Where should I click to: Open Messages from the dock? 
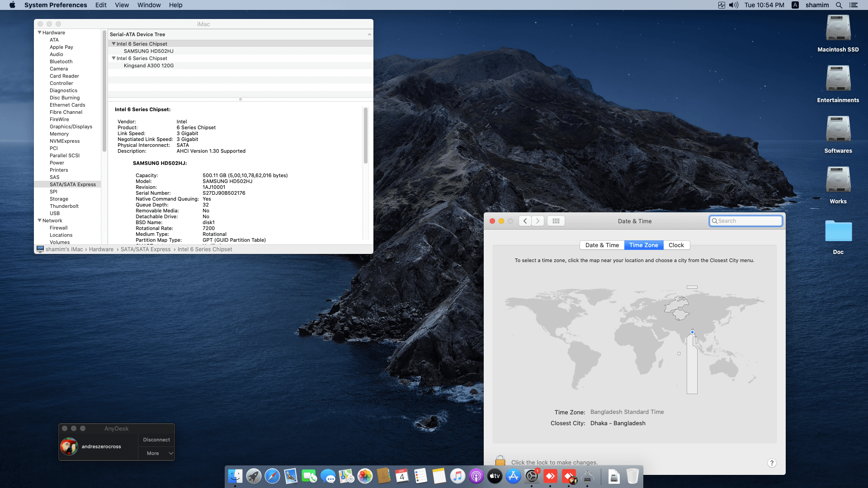point(328,476)
